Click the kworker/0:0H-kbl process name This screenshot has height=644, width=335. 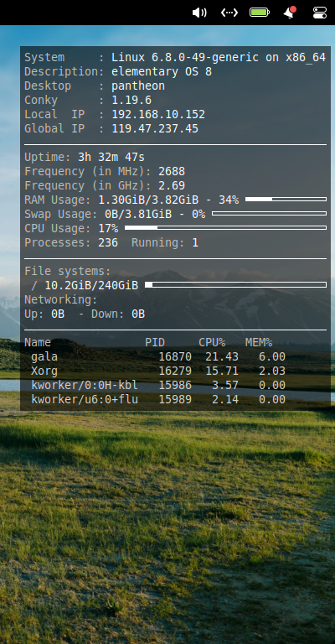click(85, 385)
